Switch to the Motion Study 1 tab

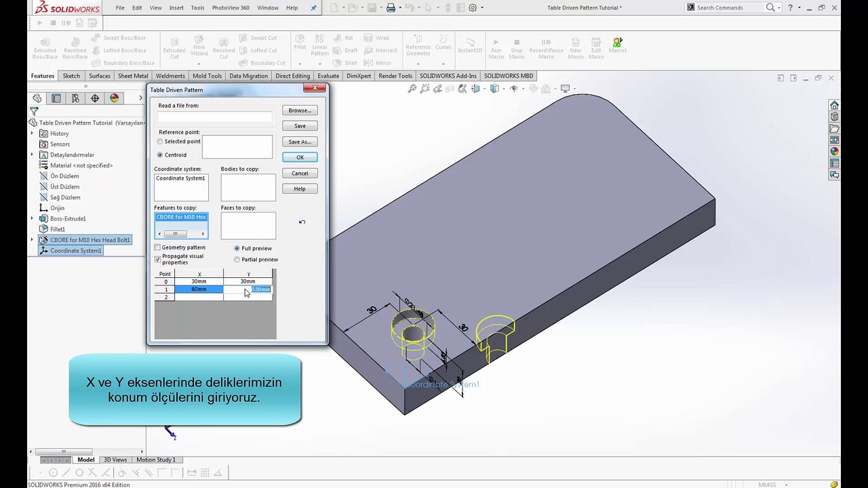click(156, 460)
